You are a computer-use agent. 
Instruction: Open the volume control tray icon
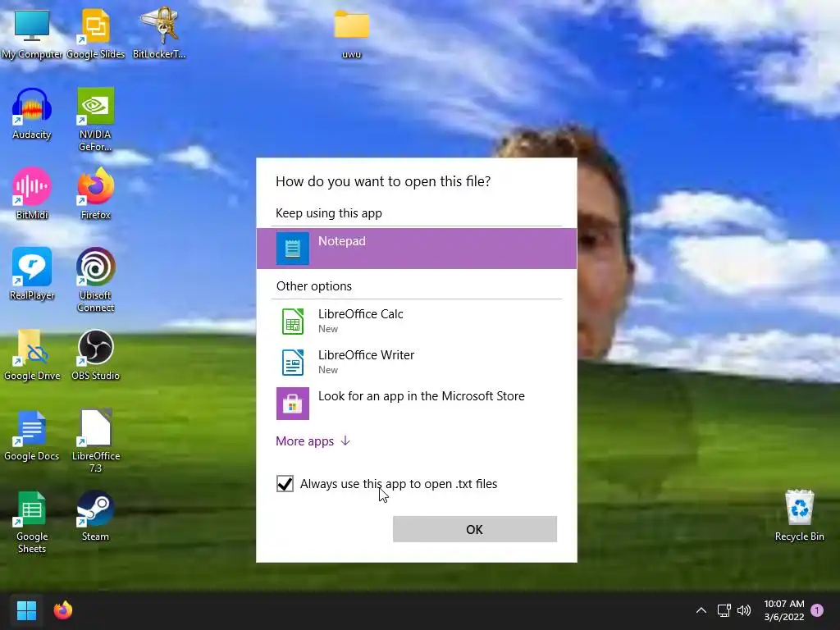click(744, 610)
